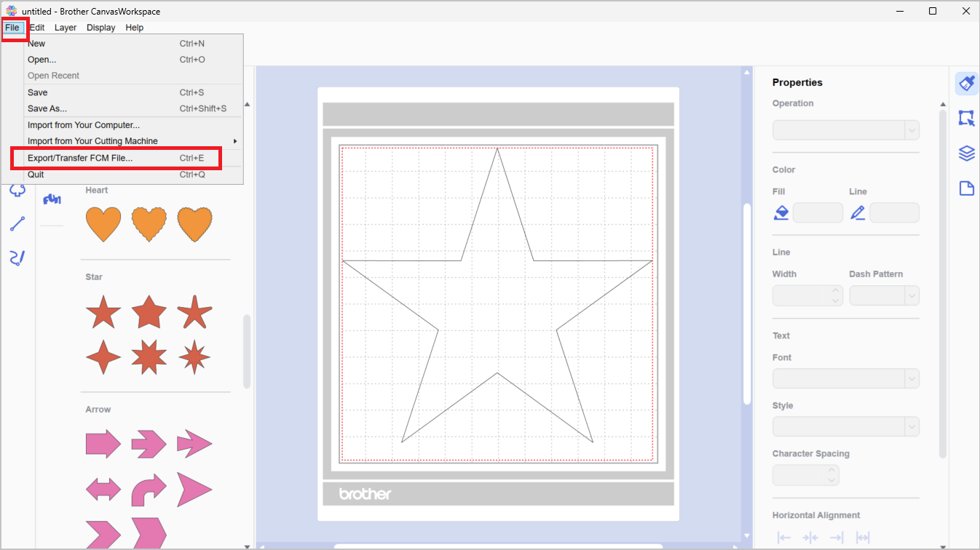Choose Import from Your Computer...
The width and height of the screenshot is (980, 550).
pos(133,125)
